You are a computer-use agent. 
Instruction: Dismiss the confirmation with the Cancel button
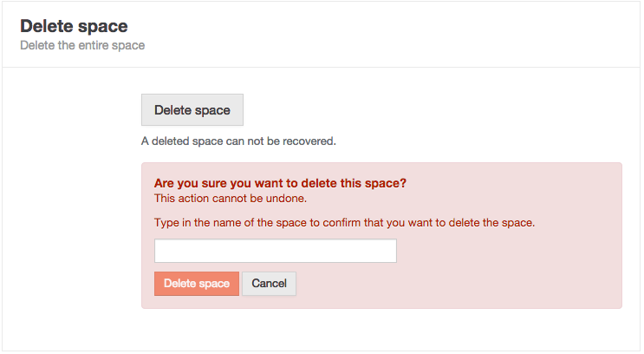tap(269, 284)
